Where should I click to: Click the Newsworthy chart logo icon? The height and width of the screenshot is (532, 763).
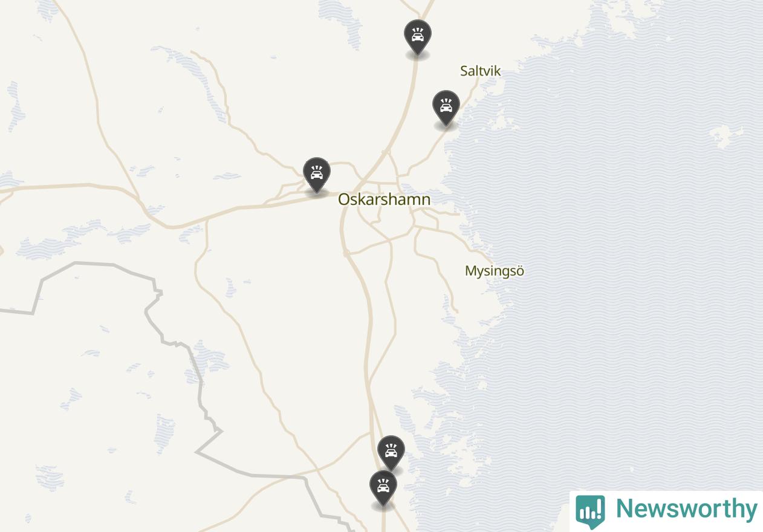pyautogui.click(x=590, y=511)
